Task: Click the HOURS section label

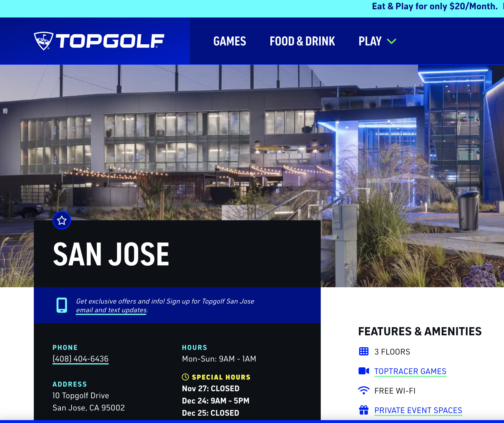Action: pos(194,348)
